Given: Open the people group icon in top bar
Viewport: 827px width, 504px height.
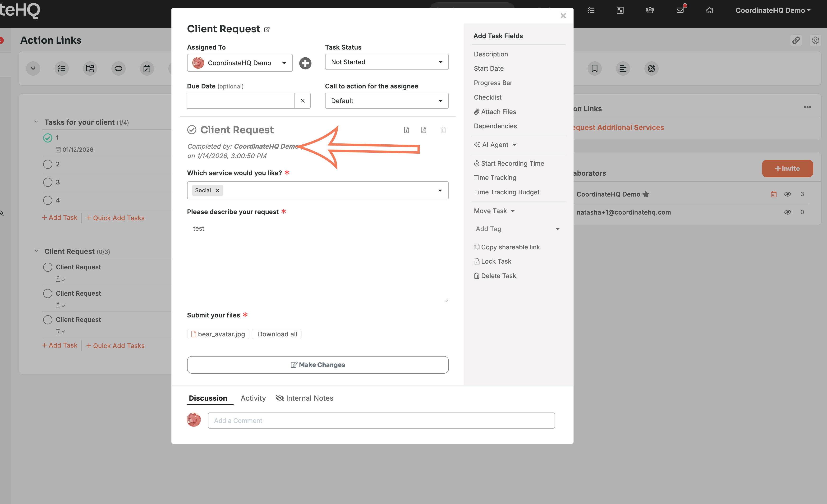Looking at the screenshot, I should pyautogui.click(x=650, y=10).
